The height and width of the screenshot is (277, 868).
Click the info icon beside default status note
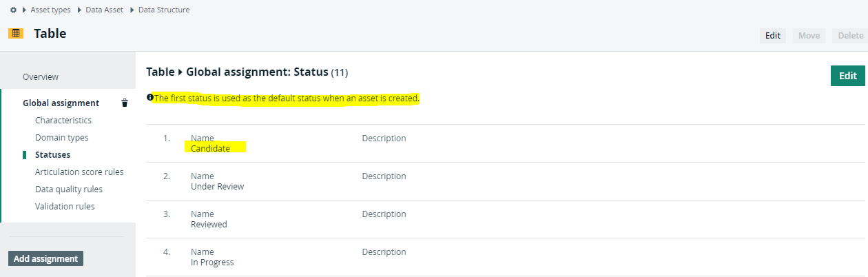[149, 98]
